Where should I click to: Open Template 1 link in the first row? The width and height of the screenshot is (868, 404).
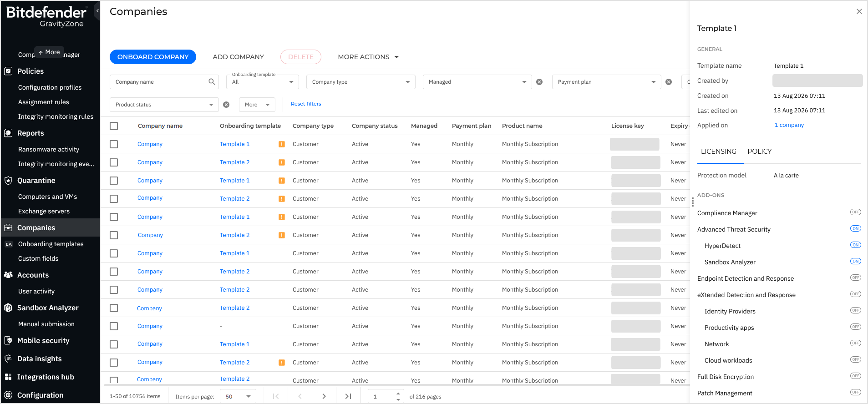234,144
